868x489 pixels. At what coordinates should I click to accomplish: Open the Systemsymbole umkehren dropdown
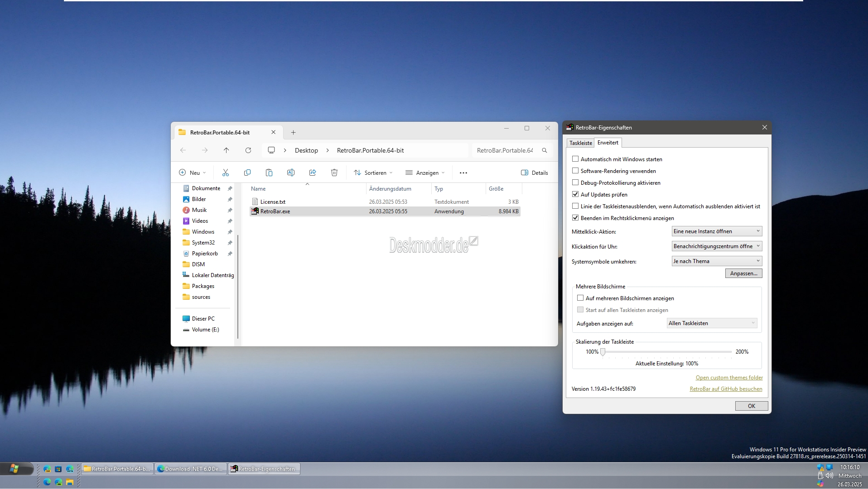click(717, 261)
